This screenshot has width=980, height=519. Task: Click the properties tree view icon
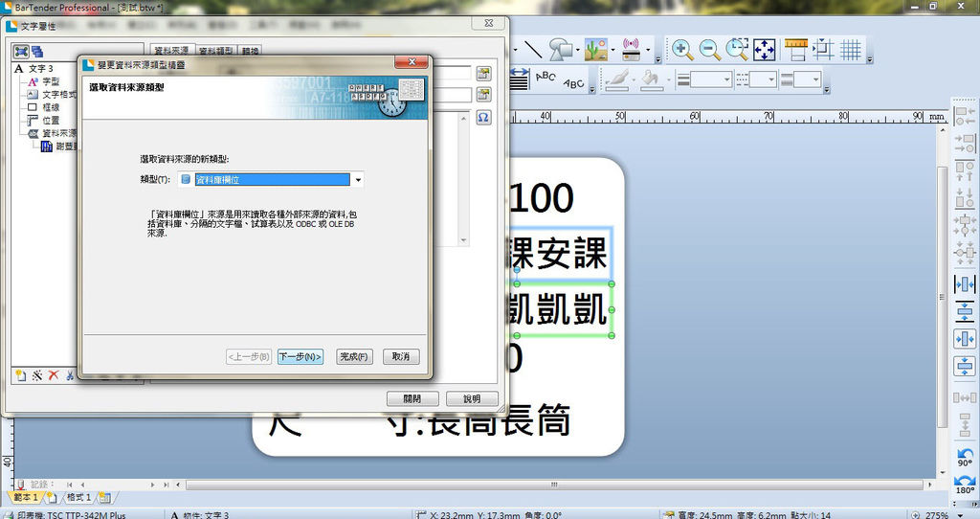pyautogui.click(x=21, y=52)
